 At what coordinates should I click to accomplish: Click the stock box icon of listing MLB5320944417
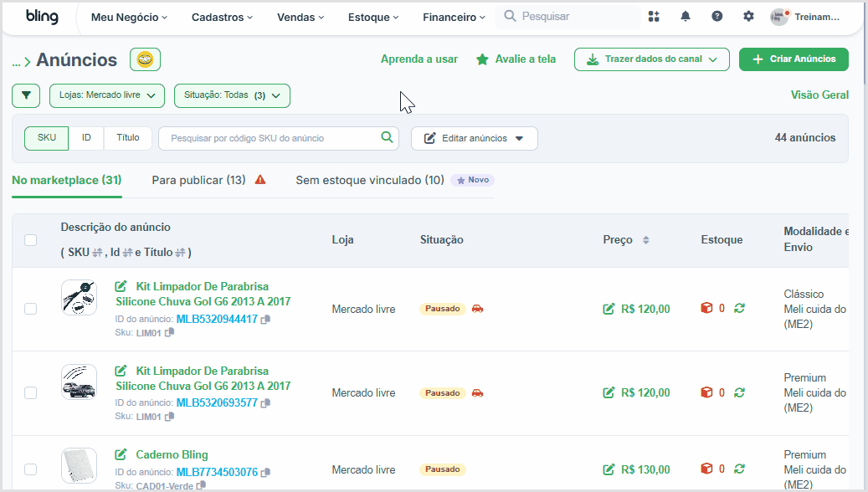coord(706,308)
